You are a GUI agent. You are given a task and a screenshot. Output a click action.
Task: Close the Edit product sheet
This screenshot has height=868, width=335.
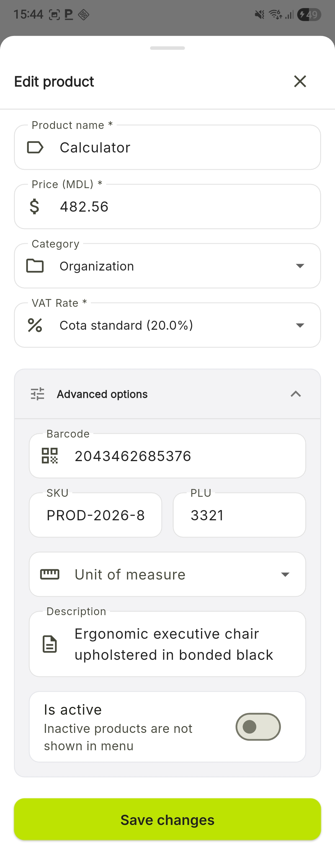(x=300, y=81)
